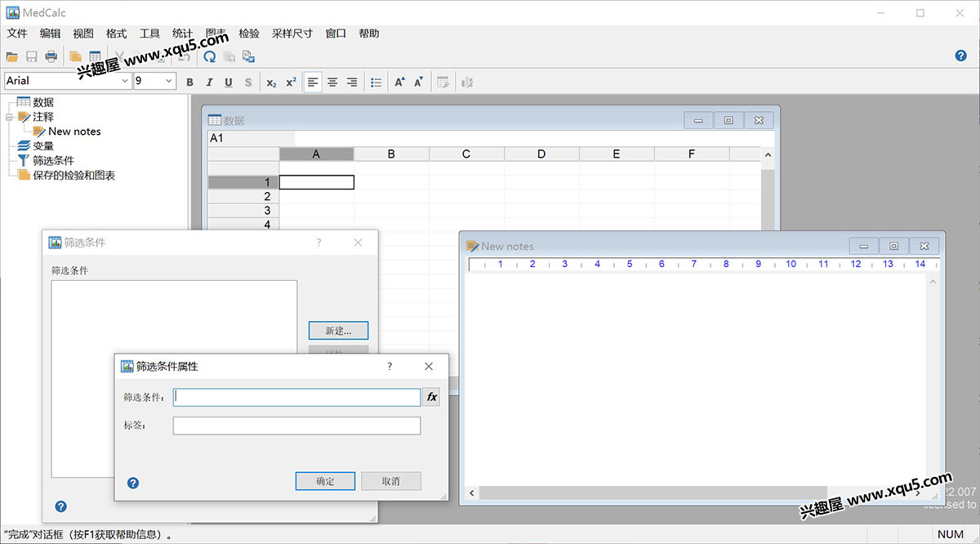Insert a bulleted list

tap(376, 82)
